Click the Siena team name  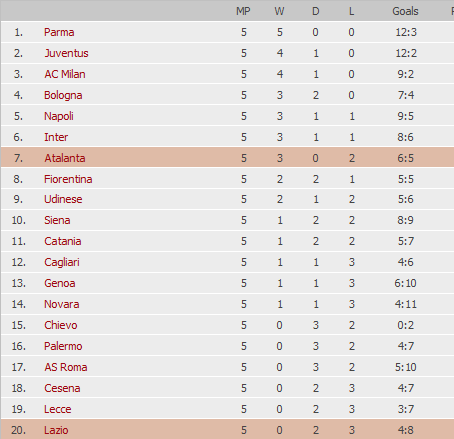(x=57, y=220)
